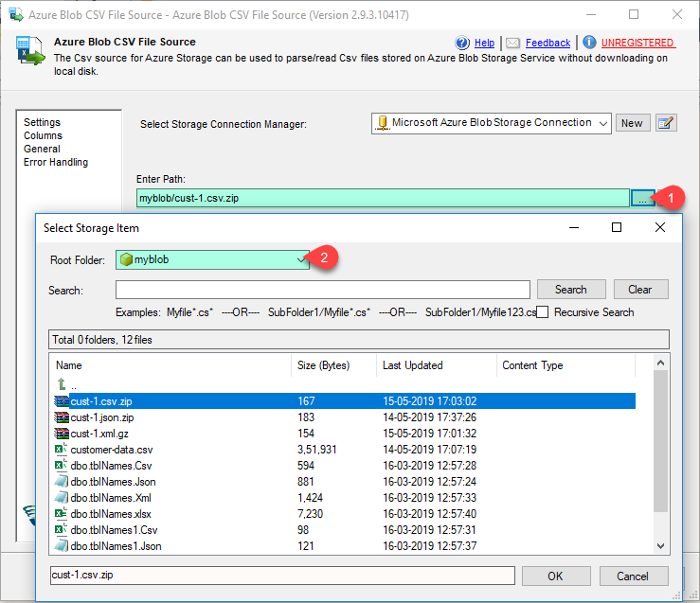Viewport: 700px width, 603px height.
Task: Click the Enter Path text field
Action: pos(383,198)
